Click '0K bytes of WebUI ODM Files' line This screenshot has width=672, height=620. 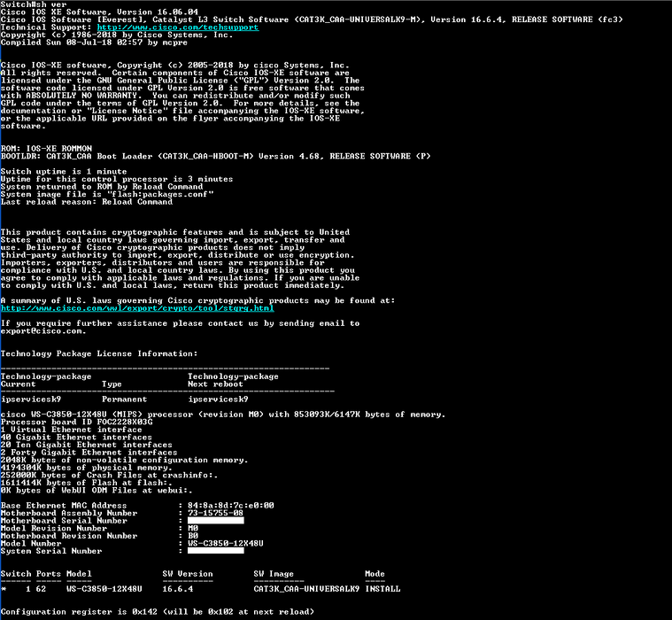tap(97, 490)
